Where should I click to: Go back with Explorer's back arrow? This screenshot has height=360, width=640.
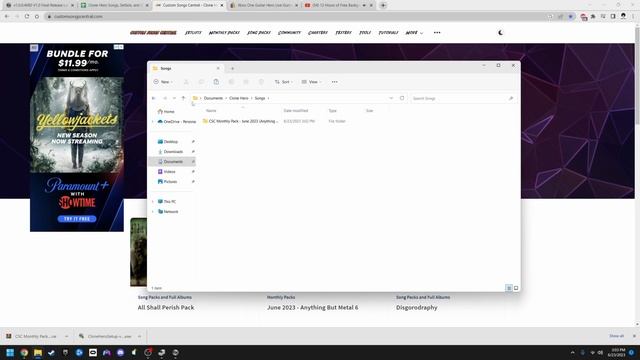coord(154,98)
